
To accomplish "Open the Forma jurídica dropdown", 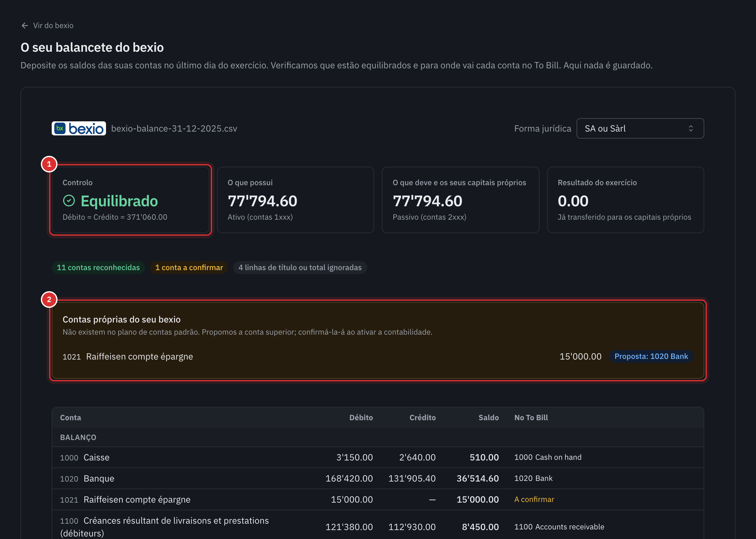I will (x=640, y=128).
